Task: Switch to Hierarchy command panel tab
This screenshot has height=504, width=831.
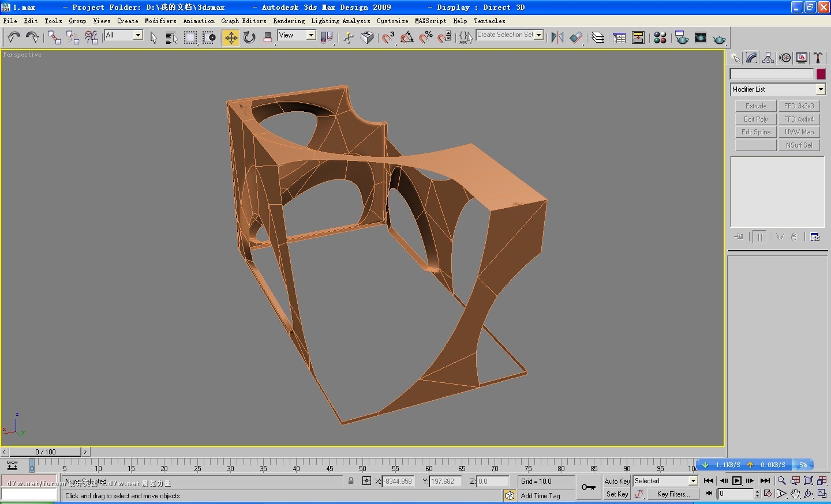Action: pos(768,58)
